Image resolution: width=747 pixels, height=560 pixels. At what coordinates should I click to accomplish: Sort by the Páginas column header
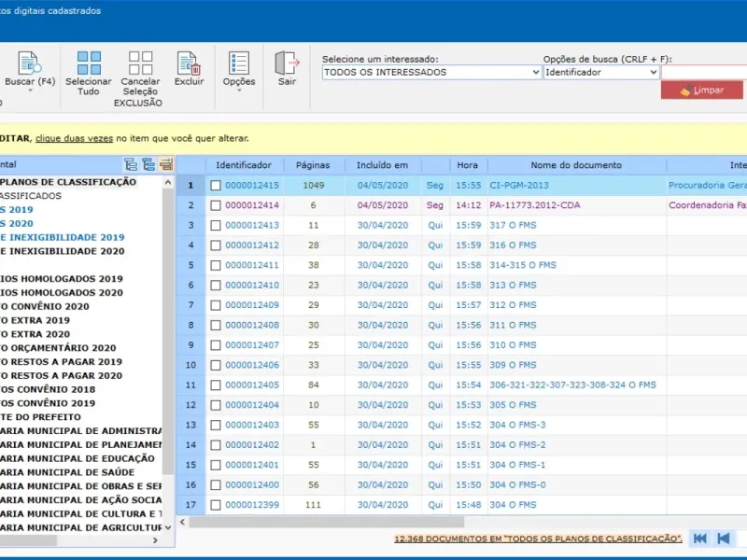coord(313,165)
